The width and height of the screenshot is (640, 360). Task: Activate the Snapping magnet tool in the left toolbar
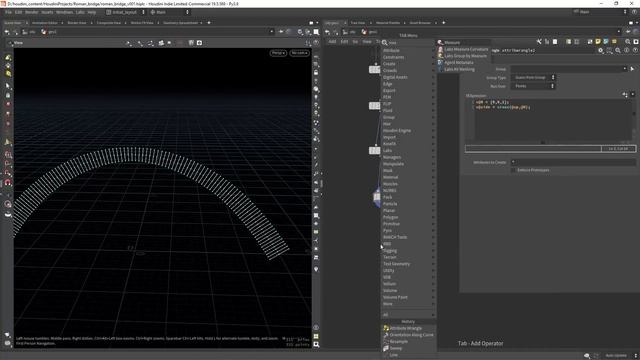click(x=8, y=182)
